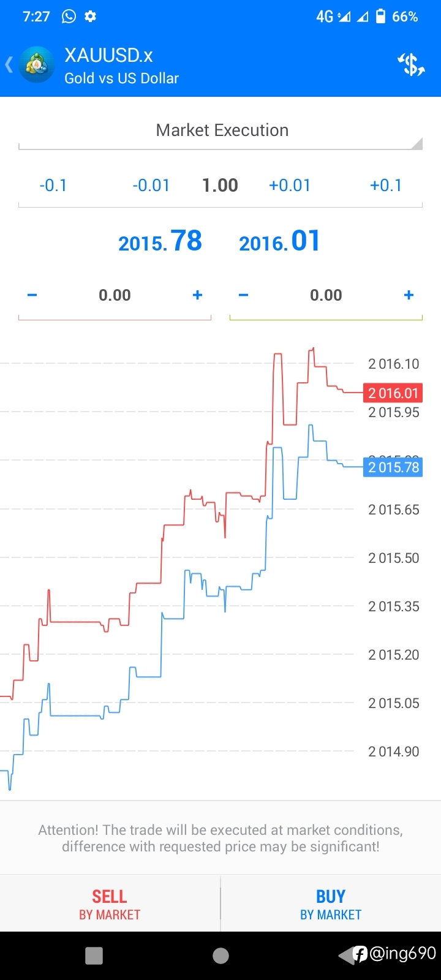Tap plus on the stop loss field

197,295
